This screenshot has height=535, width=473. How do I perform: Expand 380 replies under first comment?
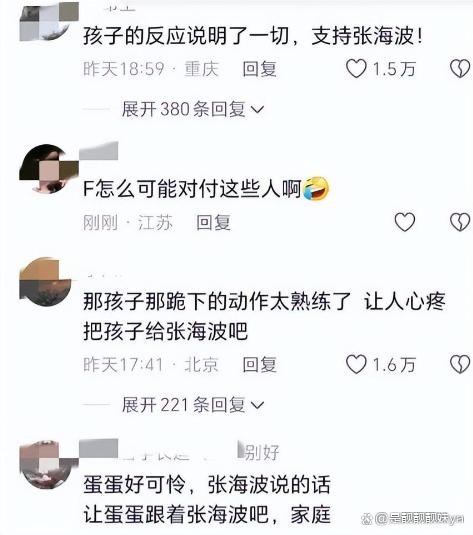click(x=193, y=110)
